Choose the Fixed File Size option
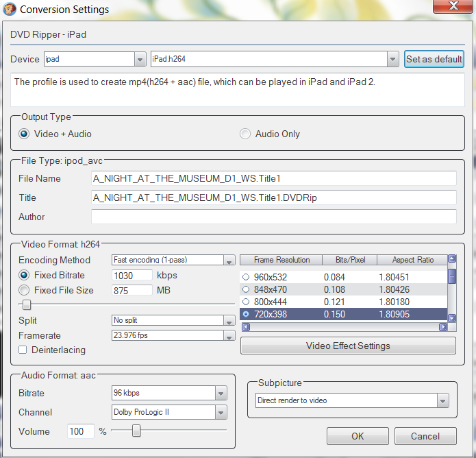This screenshot has height=458, width=476. (x=24, y=290)
